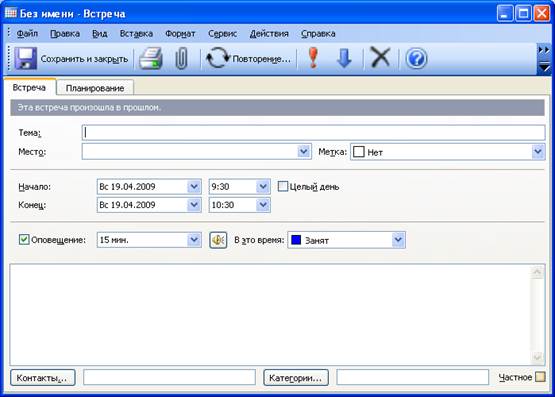Click the Сохранить и закрыть text button

84,59
